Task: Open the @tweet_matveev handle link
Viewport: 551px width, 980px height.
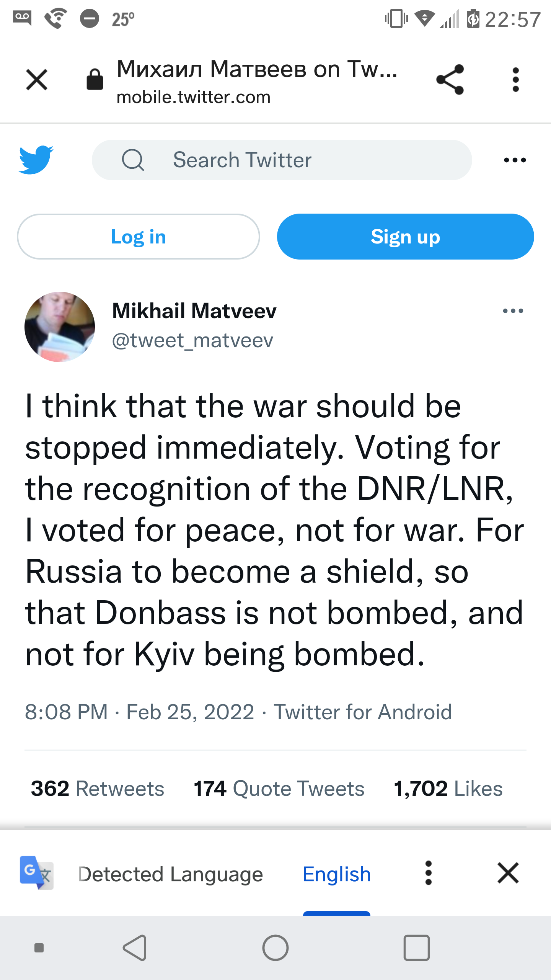Action: (x=192, y=340)
